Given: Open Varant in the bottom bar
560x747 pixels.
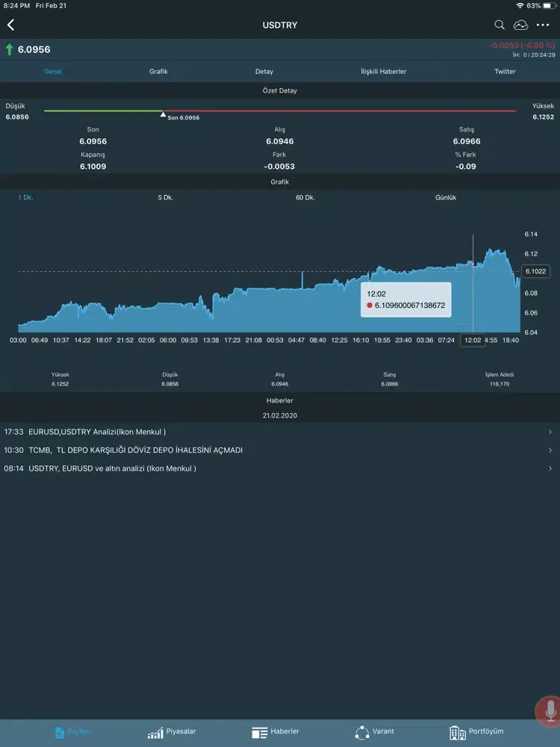Looking at the screenshot, I should pos(374,732).
